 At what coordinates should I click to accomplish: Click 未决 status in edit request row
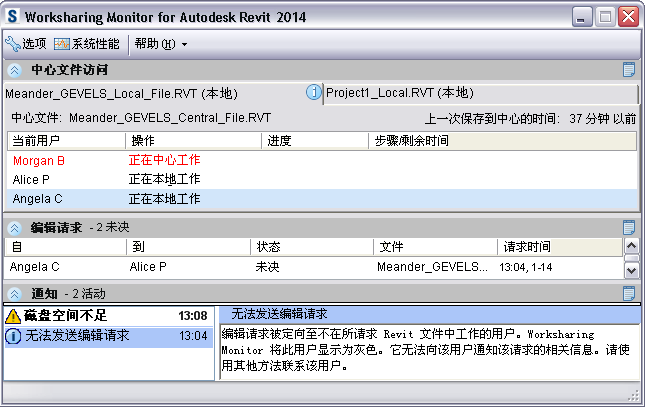[x=267, y=267]
